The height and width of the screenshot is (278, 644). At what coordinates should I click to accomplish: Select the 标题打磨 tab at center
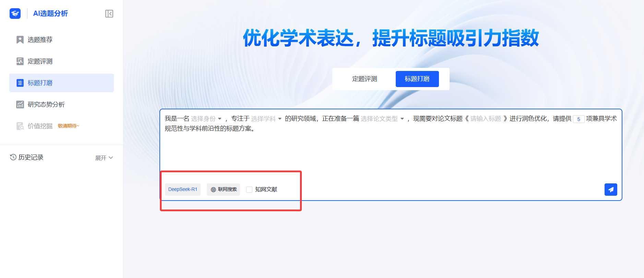[417, 79]
